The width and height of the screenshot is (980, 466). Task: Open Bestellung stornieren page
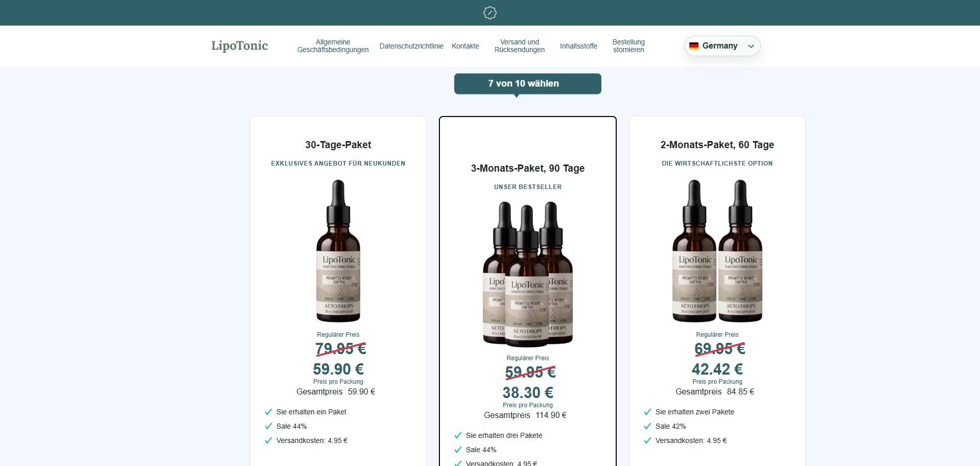628,46
